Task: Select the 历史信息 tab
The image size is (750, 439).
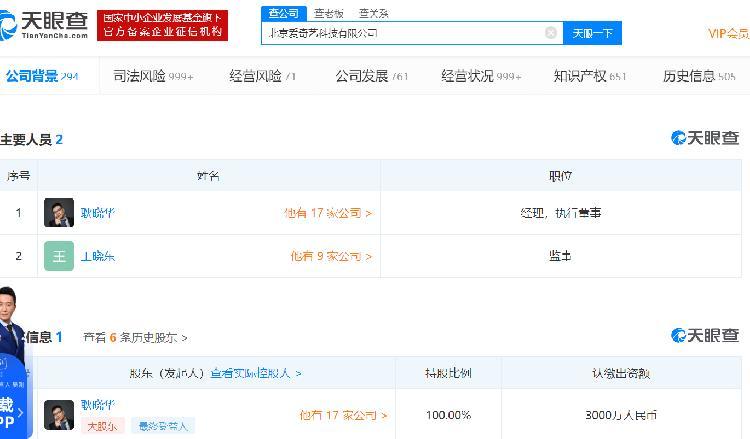Action: pos(699,76)
